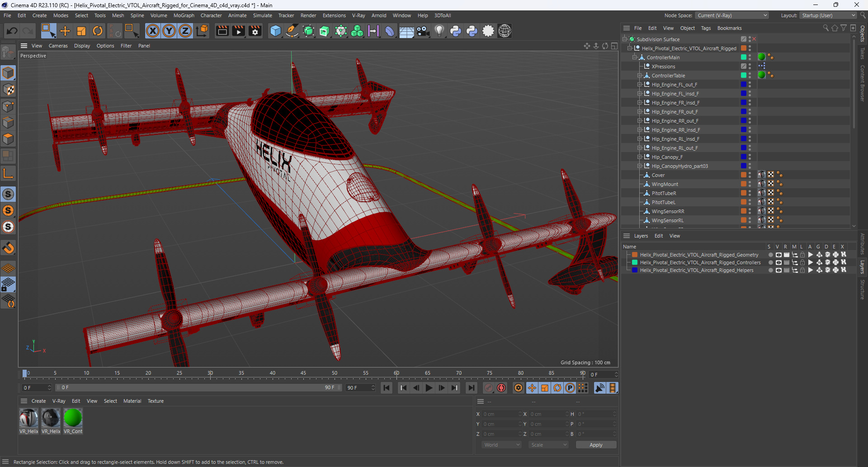Image resolution: width=868 pixels, height=467 pixels.
Task: Click the X position input field
Action: coord(502,414)
